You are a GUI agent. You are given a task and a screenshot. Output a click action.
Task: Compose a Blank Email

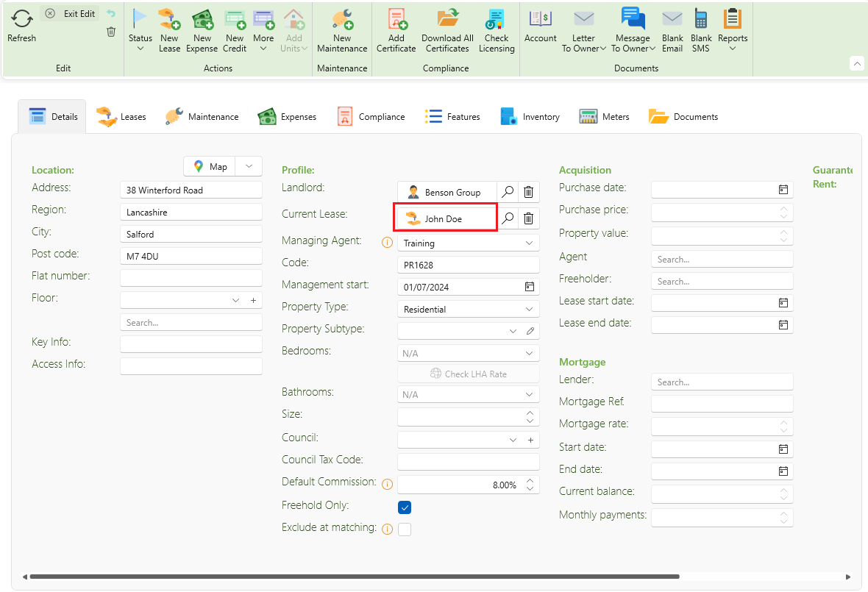pos(672,30)
